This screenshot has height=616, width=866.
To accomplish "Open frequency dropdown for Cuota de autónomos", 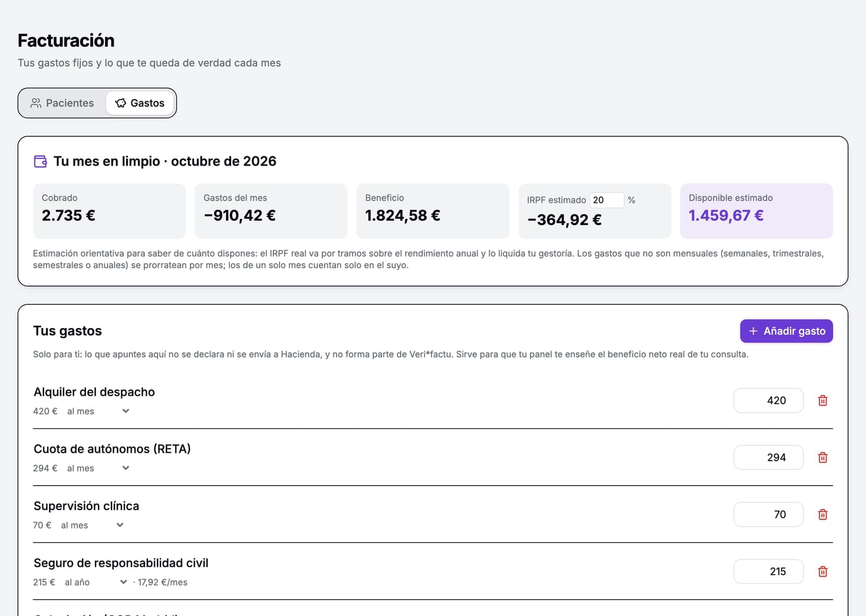I will [x=99, y=468].
